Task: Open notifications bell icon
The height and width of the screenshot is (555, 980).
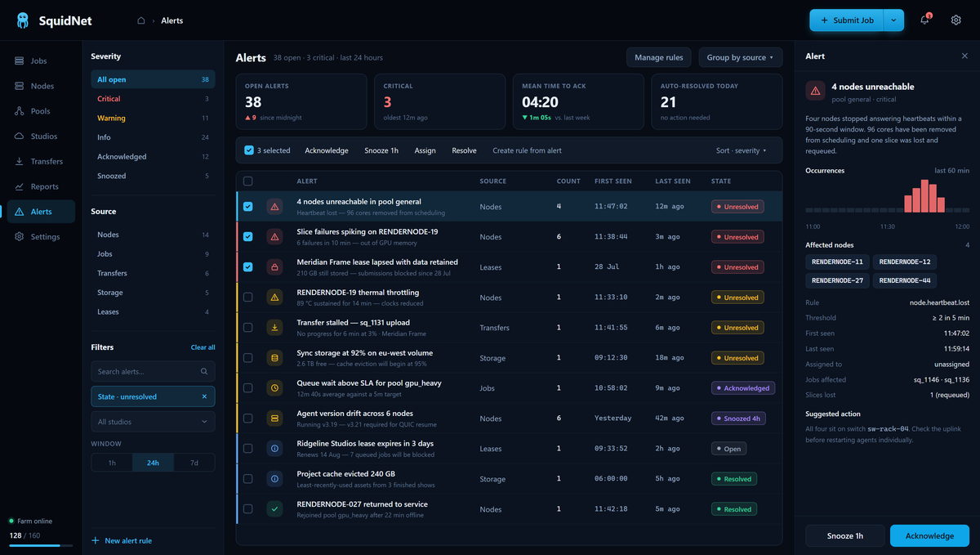Action: (x=924, y=20)
